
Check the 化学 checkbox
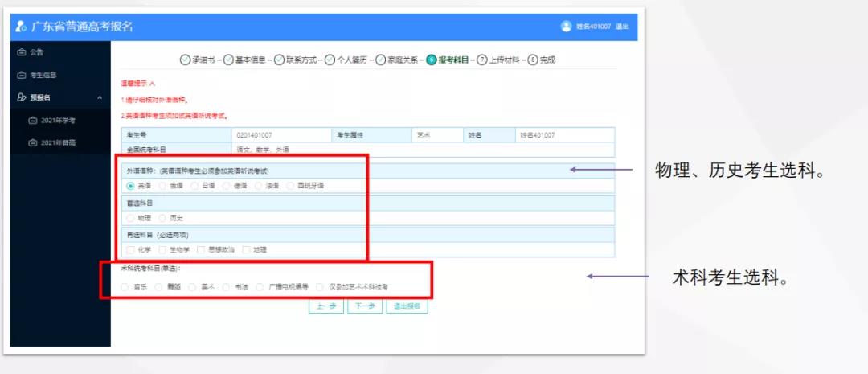(130, 250)
